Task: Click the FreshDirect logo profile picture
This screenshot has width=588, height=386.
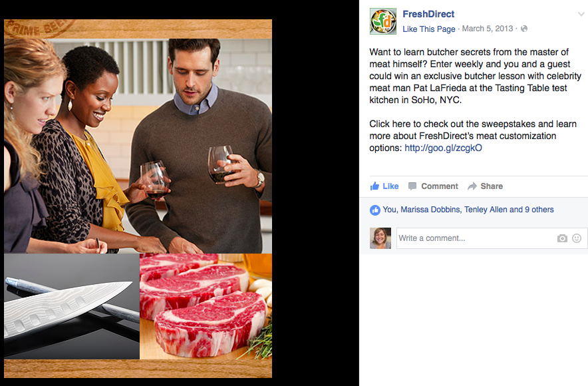Action: pyautogui.click(x=383, y=21)
